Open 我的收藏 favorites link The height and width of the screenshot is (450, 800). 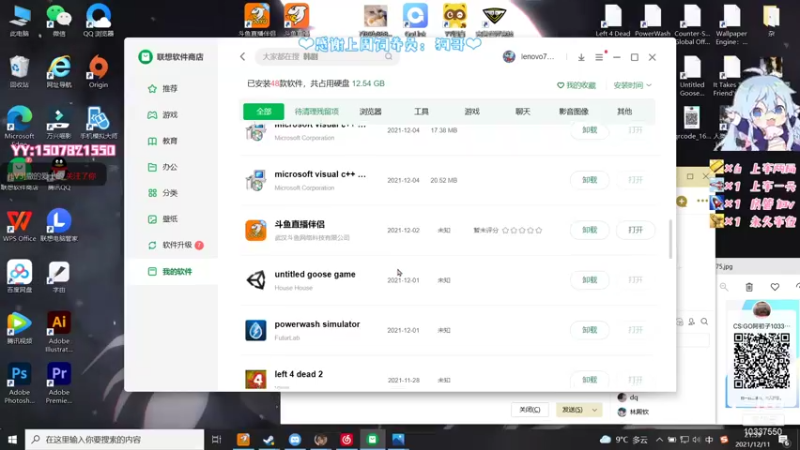tap(577, 85)
